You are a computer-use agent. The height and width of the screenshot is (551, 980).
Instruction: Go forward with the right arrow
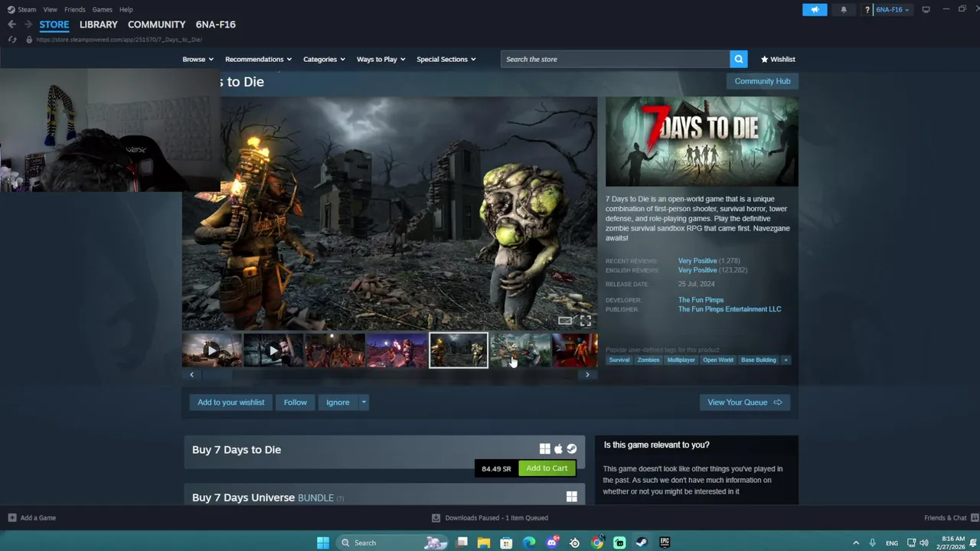tap(28, 24)
